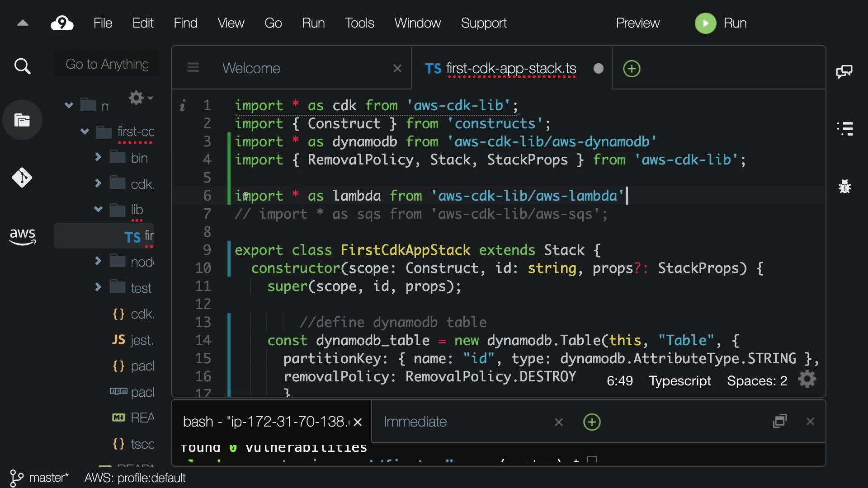This screenshot has height=488, width=868.
Task: Open the AWS Toolkit panel
Action: (x=22, y=236)
